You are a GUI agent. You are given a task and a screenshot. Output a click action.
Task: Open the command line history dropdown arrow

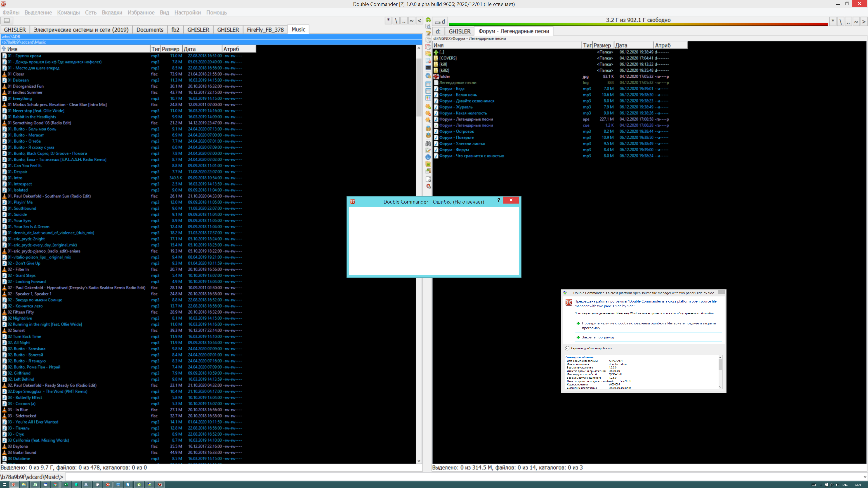click(x=865, y=477)
